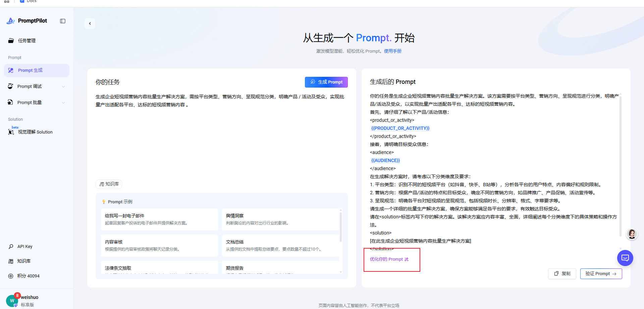Open the 使用手册 link

(x=392, y=51)
